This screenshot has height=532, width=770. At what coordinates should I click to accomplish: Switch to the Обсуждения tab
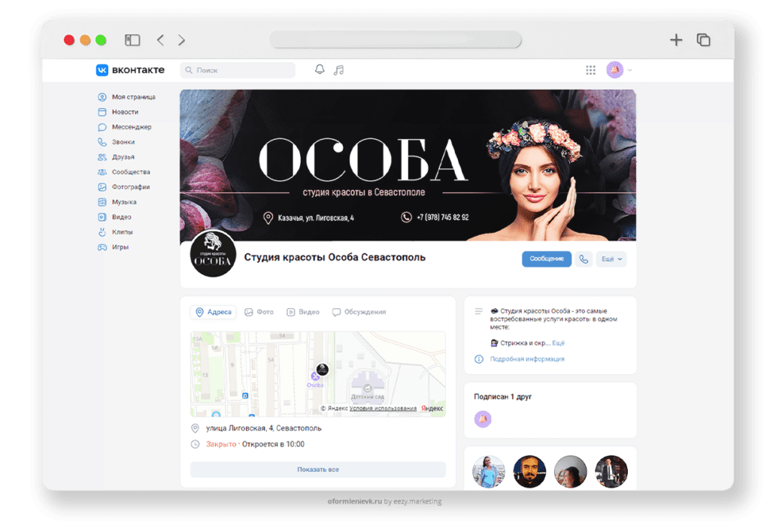(x=359, y=312)
